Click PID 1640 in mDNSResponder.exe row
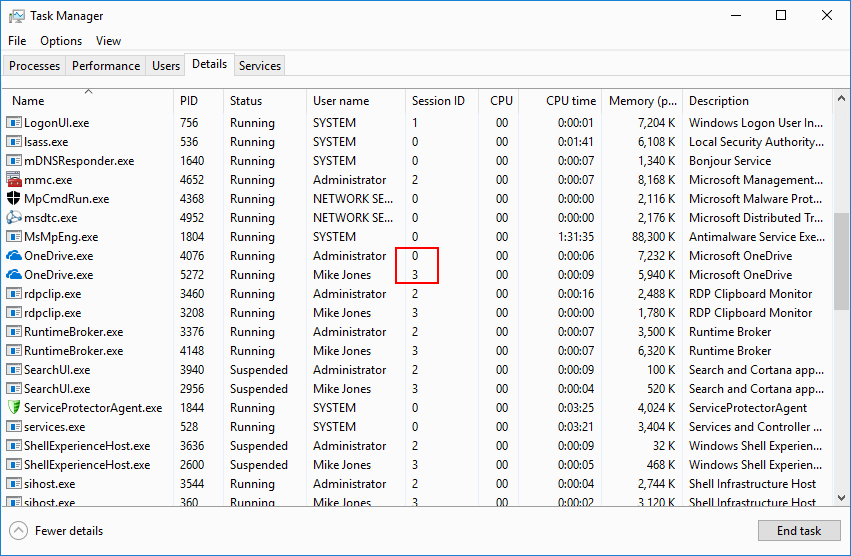Image resolution: width=851 pixels, height=556 pixels. [x=192, y=161]
